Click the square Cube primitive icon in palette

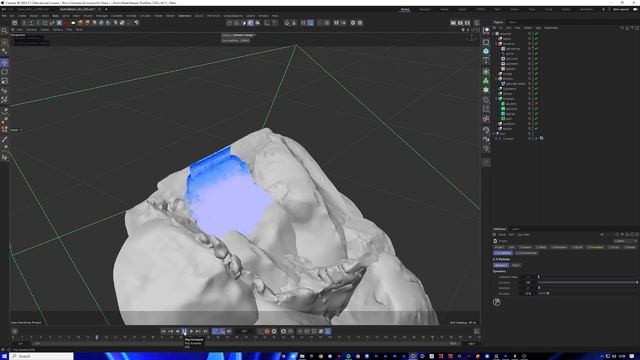click(x=486, y=42)
